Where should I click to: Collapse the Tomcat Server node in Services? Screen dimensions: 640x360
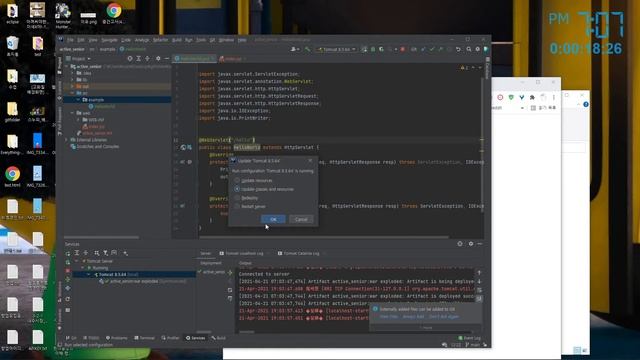tap(77, 261)
